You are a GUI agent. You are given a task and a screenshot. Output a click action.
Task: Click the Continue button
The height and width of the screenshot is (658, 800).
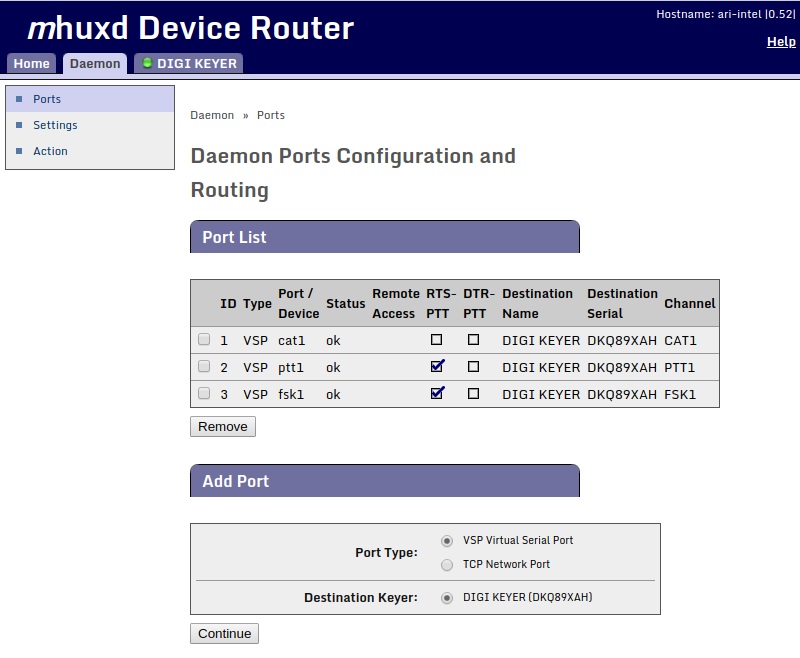pos(224,634)
